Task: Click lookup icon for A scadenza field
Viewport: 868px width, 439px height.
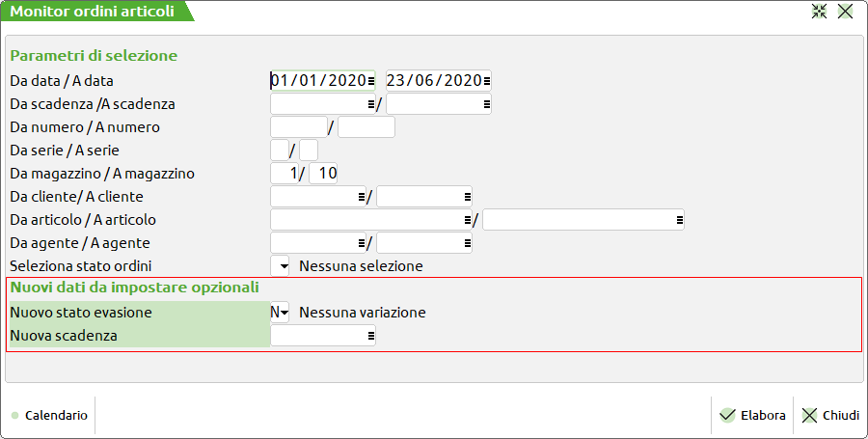Action: (x=487, y=103)
